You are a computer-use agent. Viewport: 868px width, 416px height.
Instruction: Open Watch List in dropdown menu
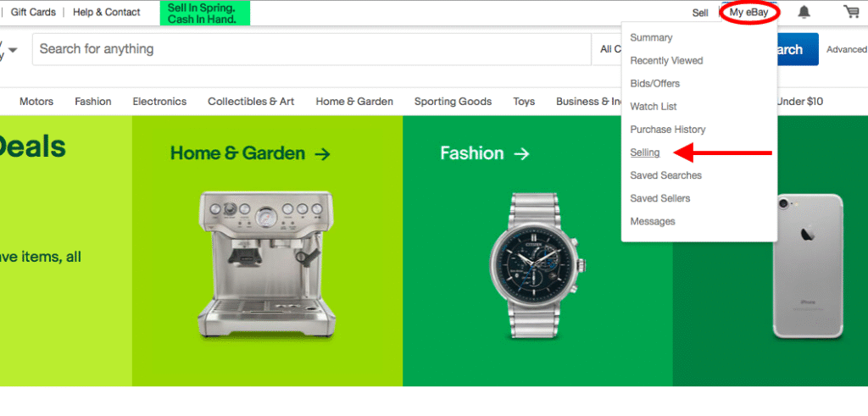[653, 107]
